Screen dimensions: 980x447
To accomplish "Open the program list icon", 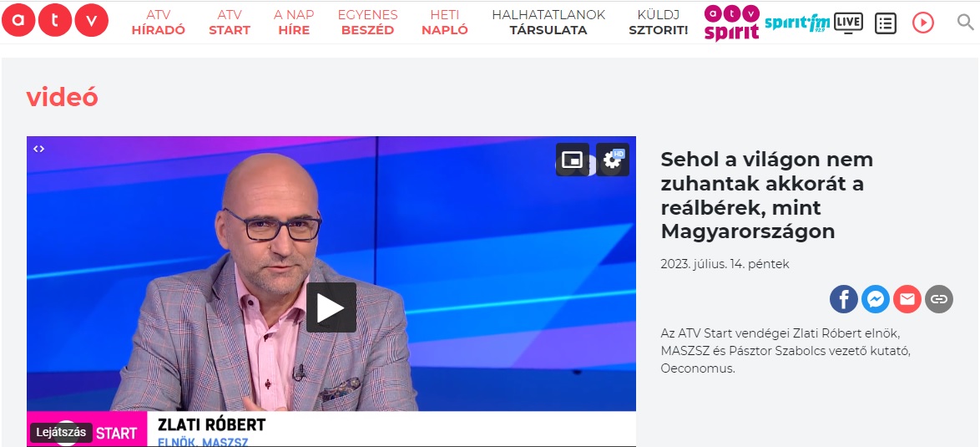I will [885, 23].
